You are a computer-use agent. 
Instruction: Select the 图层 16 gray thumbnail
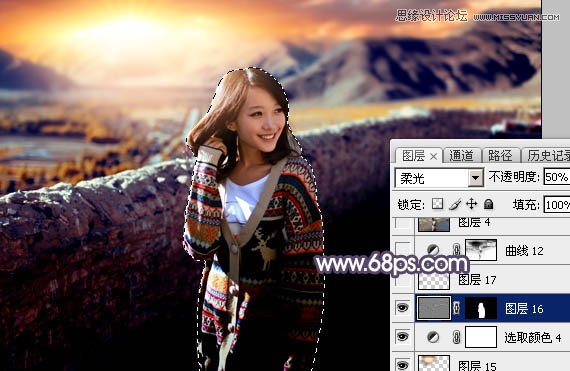coord(434,308)
